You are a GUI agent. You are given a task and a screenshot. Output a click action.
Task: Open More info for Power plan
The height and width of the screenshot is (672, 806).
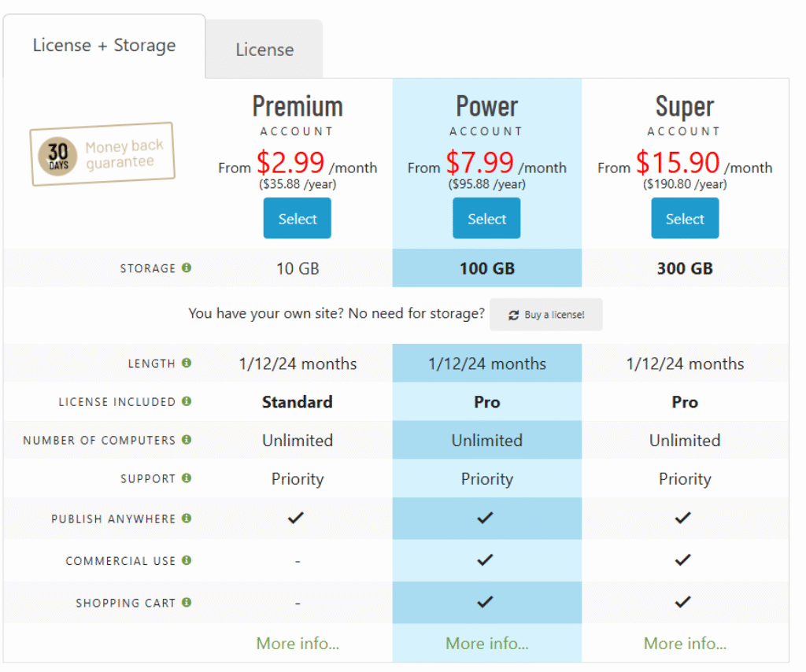coord(486,644)
